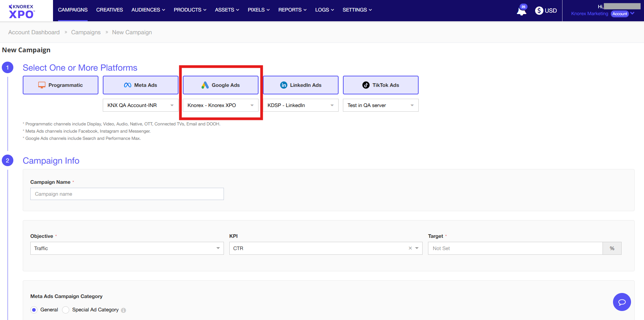
Task: Click Select One or More Platforms heading
Action: tap(80, 68)
